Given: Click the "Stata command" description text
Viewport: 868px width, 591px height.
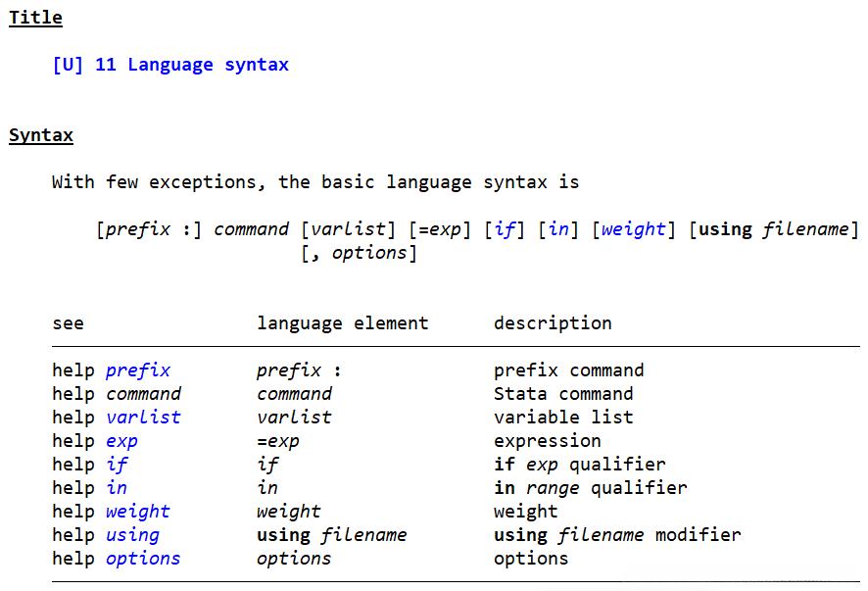Looking at the screenshot, I should (563, 394).
